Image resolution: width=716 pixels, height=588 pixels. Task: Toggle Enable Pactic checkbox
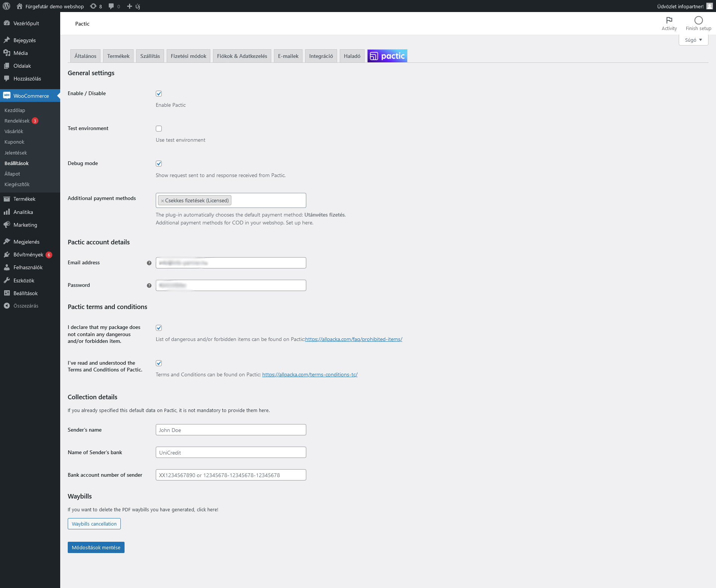159,94
